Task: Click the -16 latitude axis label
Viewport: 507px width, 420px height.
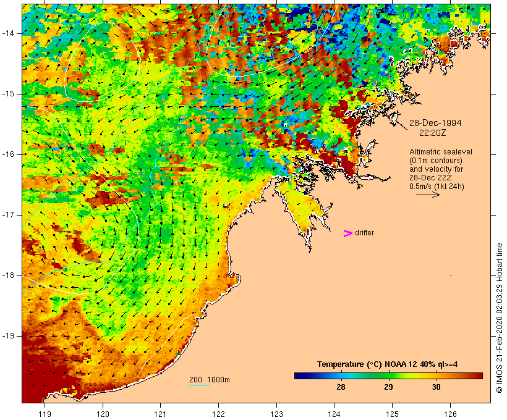Action: point(8,154)
